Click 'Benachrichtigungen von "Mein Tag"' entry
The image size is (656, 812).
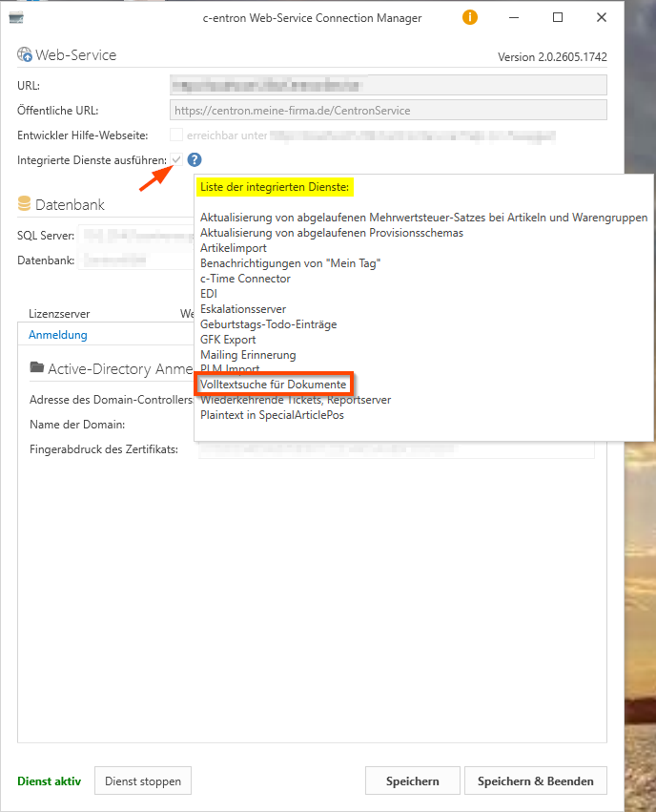(x=290, y=263)
